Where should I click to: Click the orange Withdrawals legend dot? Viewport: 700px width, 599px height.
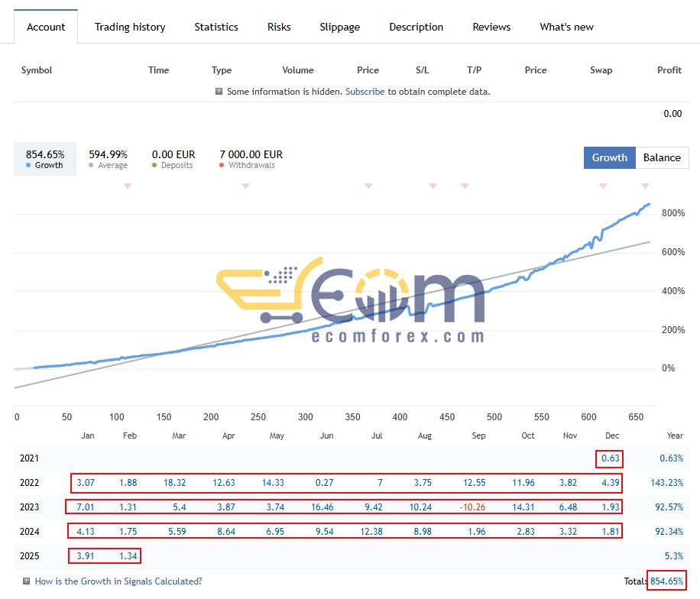[x=222, y=165]
